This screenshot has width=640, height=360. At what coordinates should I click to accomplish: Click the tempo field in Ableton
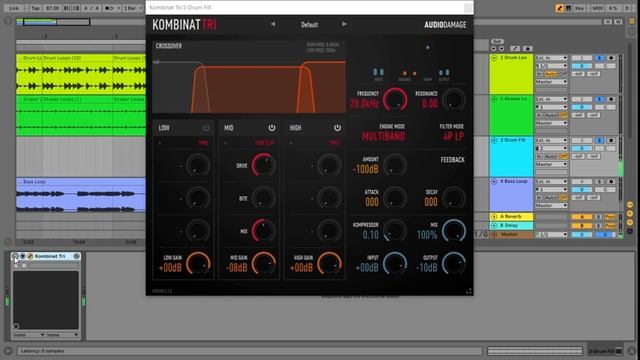(52, 8)
